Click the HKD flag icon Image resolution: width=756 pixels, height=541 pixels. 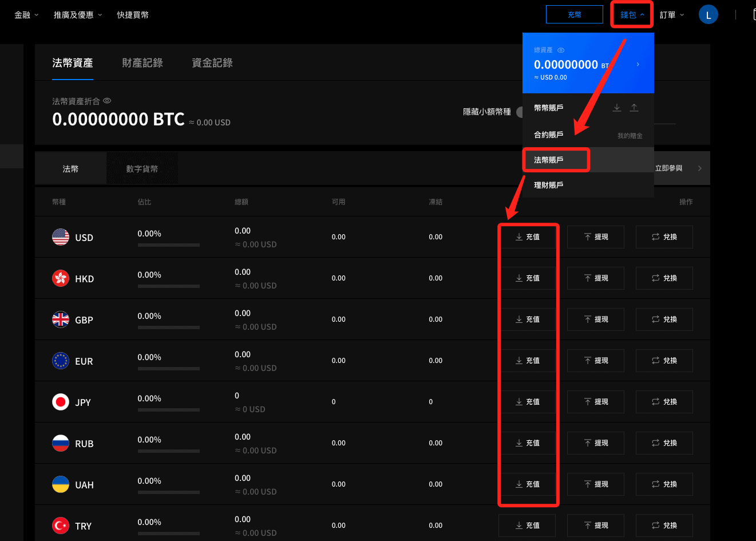(x=61, y=278)
